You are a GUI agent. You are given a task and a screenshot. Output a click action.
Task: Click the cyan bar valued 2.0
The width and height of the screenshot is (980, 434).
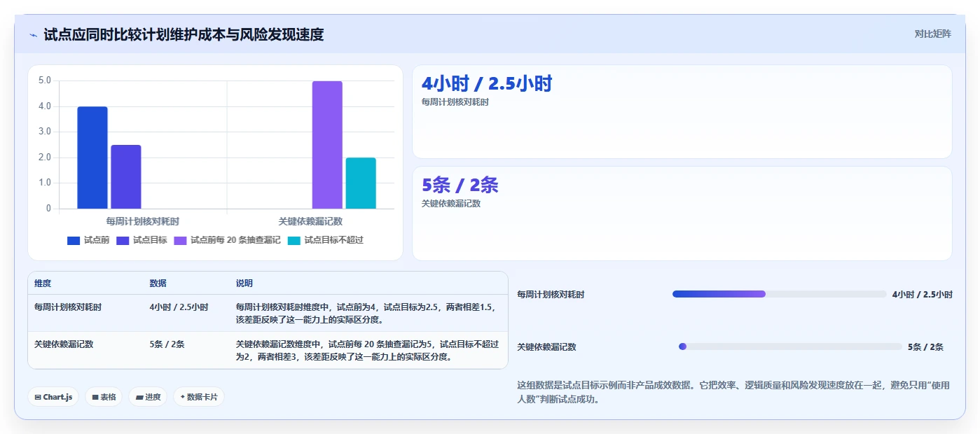361,183
